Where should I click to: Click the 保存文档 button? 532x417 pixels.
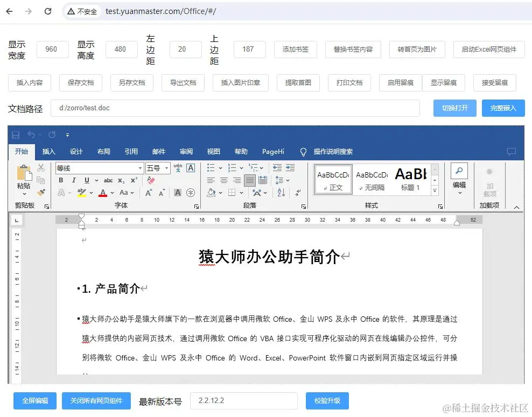80,82
